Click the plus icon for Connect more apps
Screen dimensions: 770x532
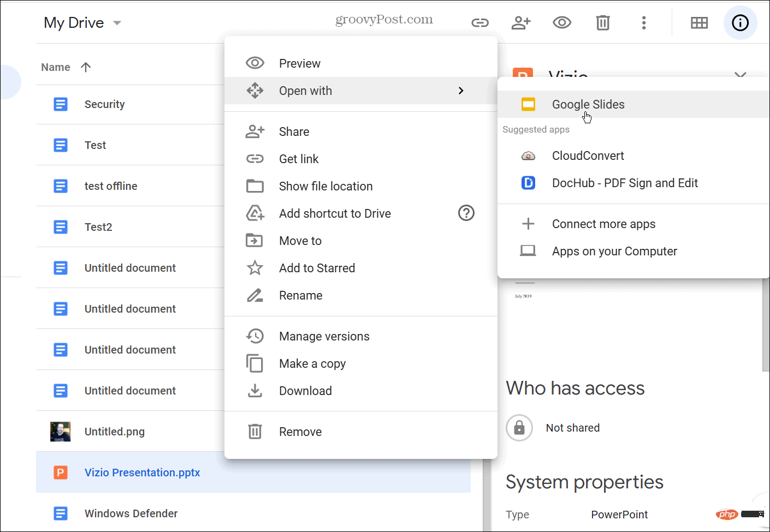(x=528, y=224)
